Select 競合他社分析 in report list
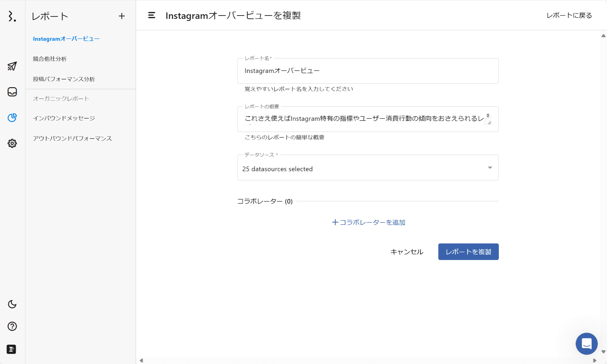 [50, 59]
